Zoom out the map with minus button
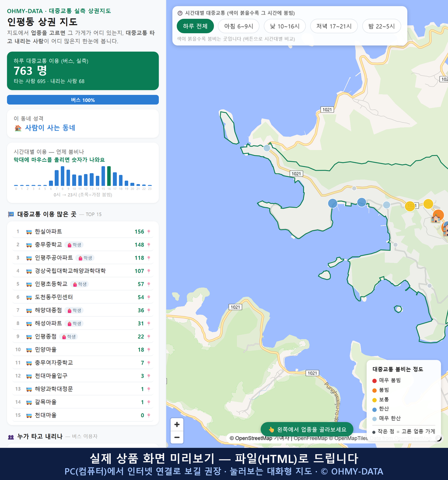This screenshot has width=448, height=480. click(177, 437)
